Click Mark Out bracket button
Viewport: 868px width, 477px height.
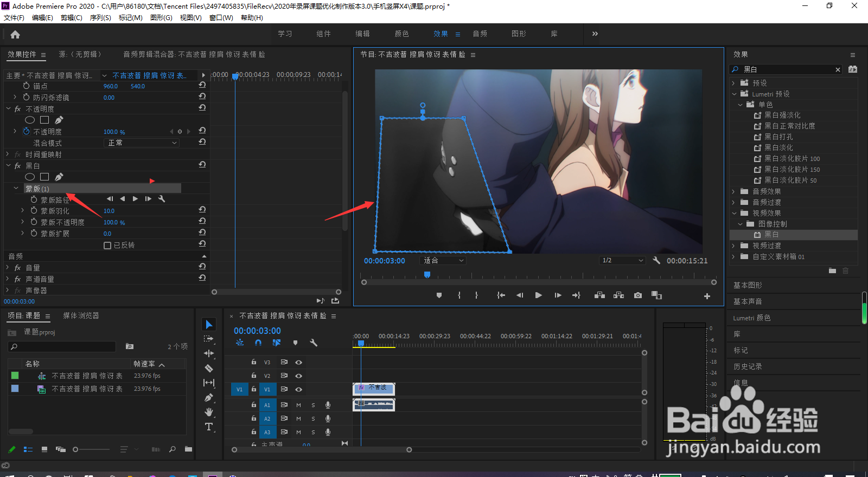(x=476, y=295)
